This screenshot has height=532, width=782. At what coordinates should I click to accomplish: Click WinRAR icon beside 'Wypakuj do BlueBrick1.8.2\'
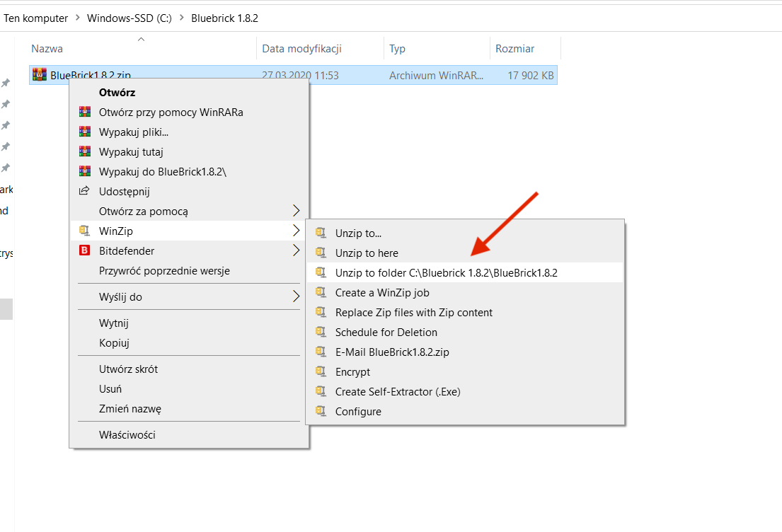pyautogui.click(x=85, y=171)
